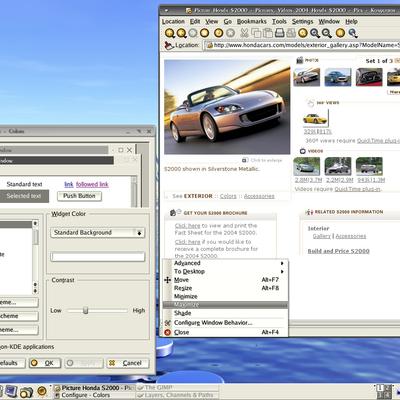Expand the To Desktop submenu
This screenshot has width=400, height=400.
[225, 271]
